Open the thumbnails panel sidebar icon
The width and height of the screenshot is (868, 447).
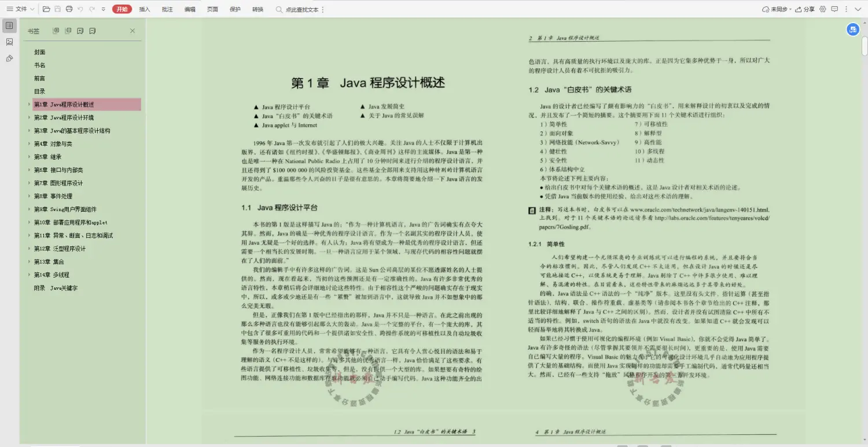click(x=9, y=42)
